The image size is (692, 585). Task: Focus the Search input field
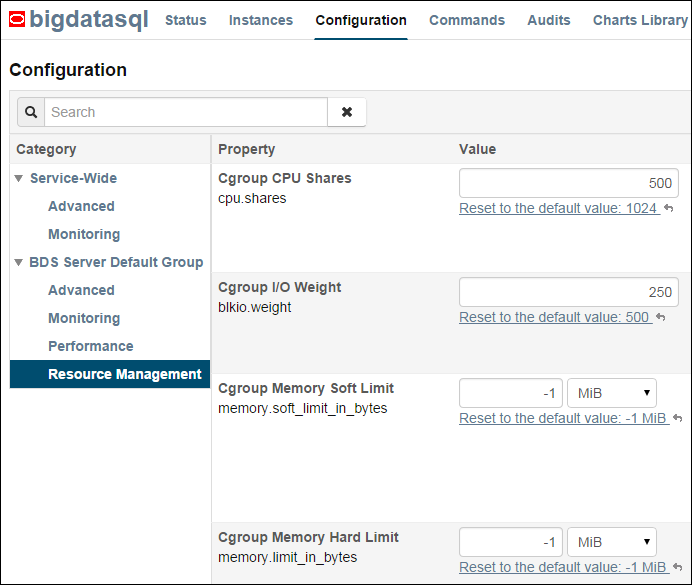tap(186, 112)
